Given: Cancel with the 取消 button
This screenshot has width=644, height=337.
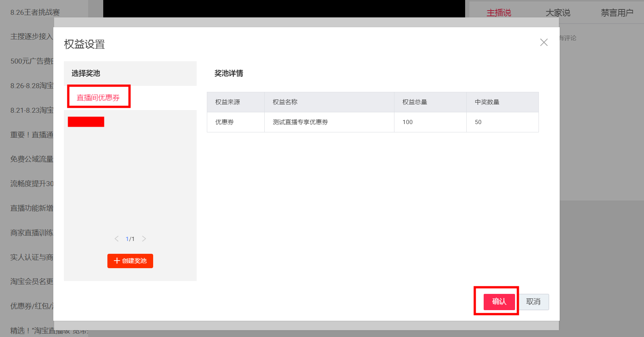Looking at the screenshot, I should tap(533, 302).
